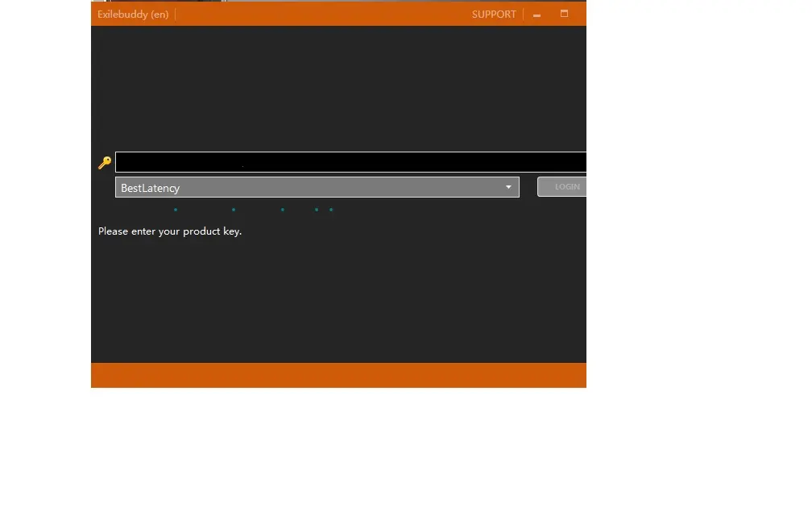Maximize the Exilebuddy window

click(564, 14)
